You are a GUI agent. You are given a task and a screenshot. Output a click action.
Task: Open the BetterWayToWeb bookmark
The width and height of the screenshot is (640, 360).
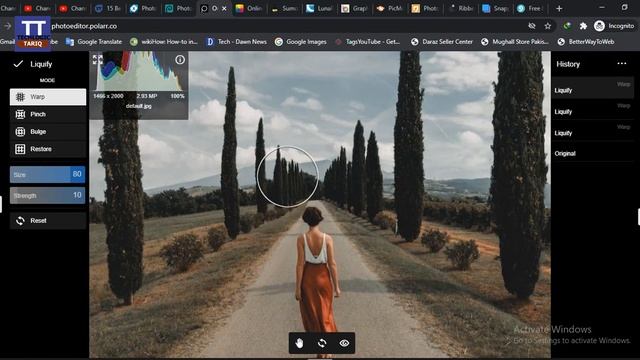pos(585,42)
